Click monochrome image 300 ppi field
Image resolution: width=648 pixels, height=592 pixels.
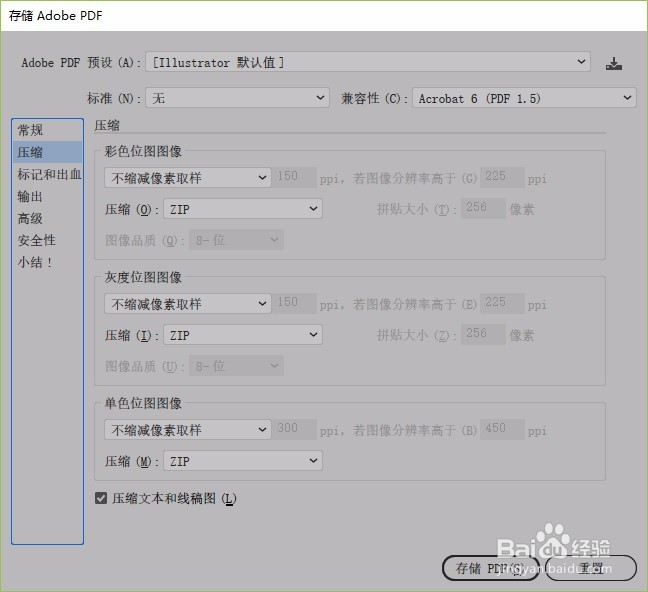(294, 430)
